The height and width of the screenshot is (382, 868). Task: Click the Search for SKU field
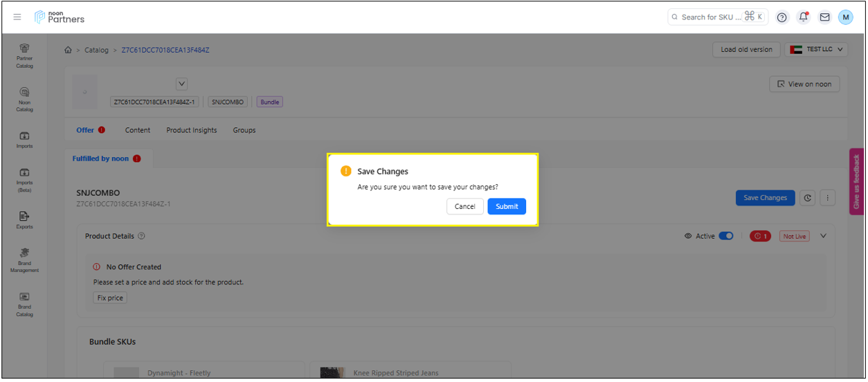(709, 17)
